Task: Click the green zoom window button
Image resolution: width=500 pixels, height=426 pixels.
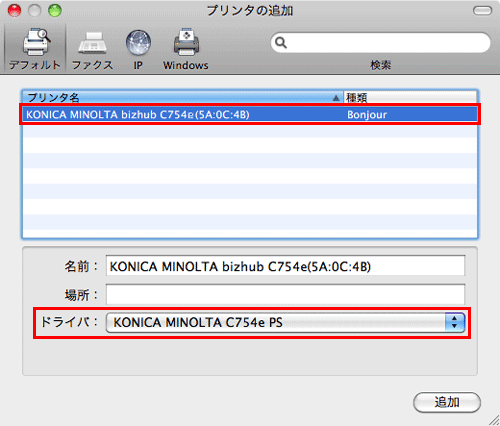Action: coord(55,11)
